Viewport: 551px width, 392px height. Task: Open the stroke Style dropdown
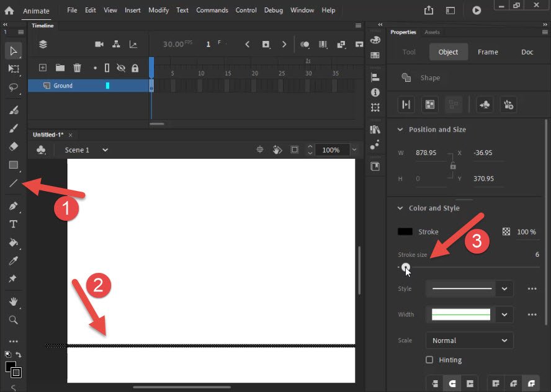coord(469,289)
